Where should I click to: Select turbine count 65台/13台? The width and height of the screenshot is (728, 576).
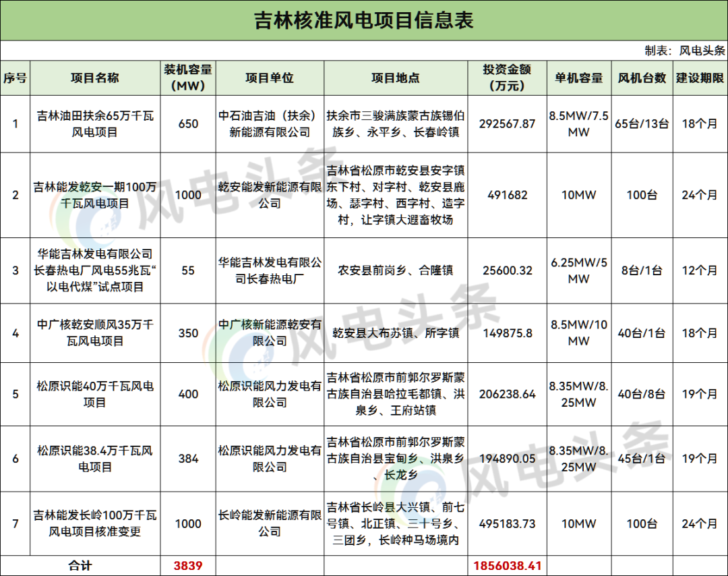(642, 124)
